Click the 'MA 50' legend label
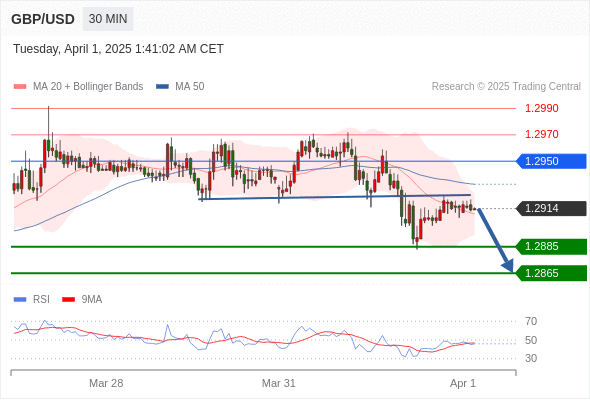 click(x=190, y=87)
